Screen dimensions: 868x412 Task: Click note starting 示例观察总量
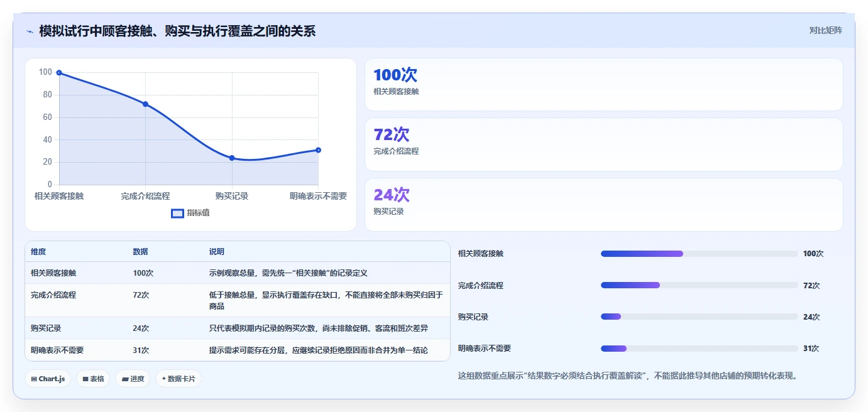(x=288, y=273)
